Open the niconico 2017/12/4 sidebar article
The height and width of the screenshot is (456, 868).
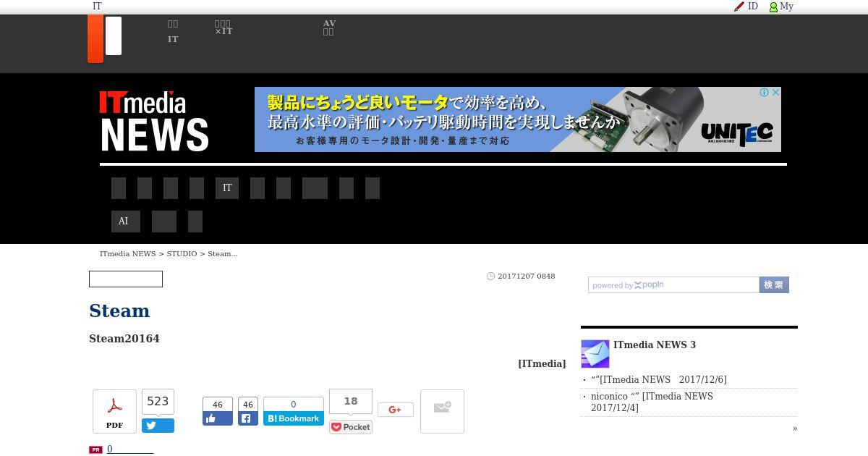point(652,402)
